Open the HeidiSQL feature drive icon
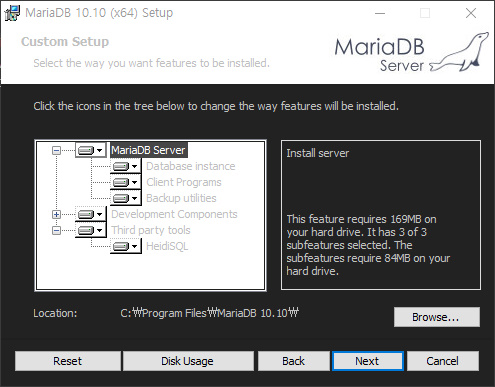This screenshot has height=387, width=495. 126,246
